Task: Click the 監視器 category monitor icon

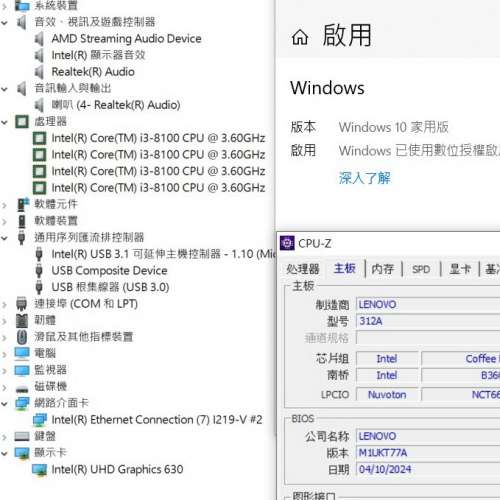Action: click(x=22, y=370)
